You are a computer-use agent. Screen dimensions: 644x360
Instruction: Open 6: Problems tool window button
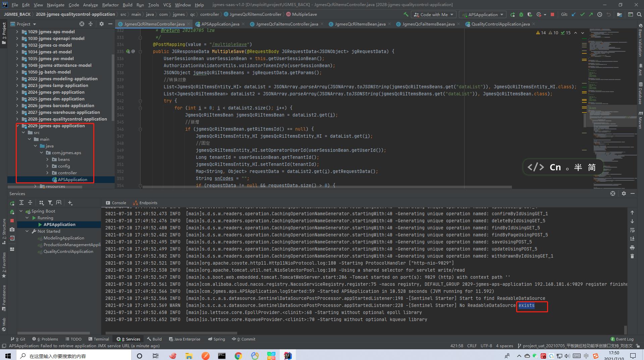pyautogui.click(x=45, y=339)
